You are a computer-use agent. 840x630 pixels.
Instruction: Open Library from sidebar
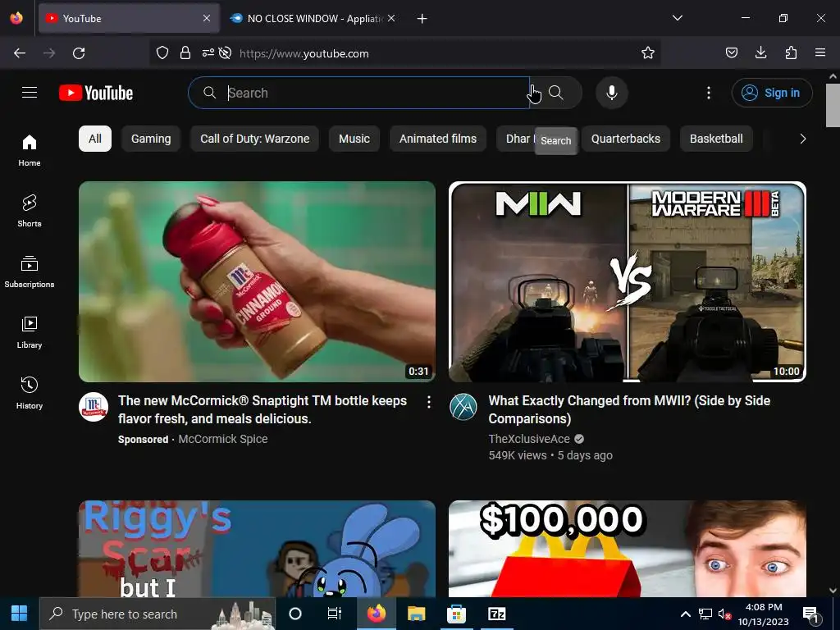point(30,333)
